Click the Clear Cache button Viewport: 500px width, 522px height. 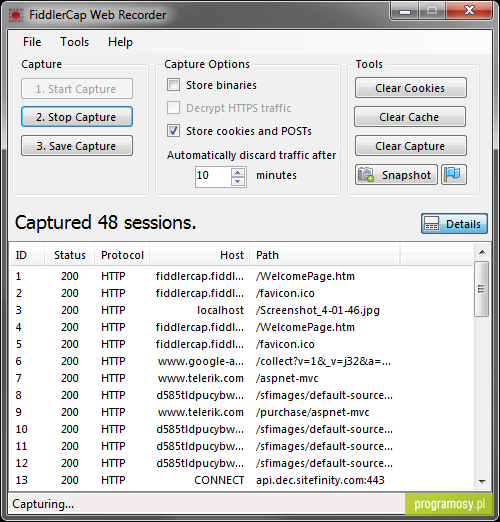[410, 117]
